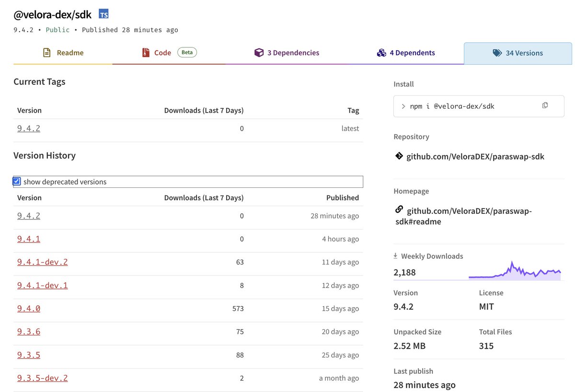
Task: Open the 4 Dependents tab
Action: [x=406, y=53]
